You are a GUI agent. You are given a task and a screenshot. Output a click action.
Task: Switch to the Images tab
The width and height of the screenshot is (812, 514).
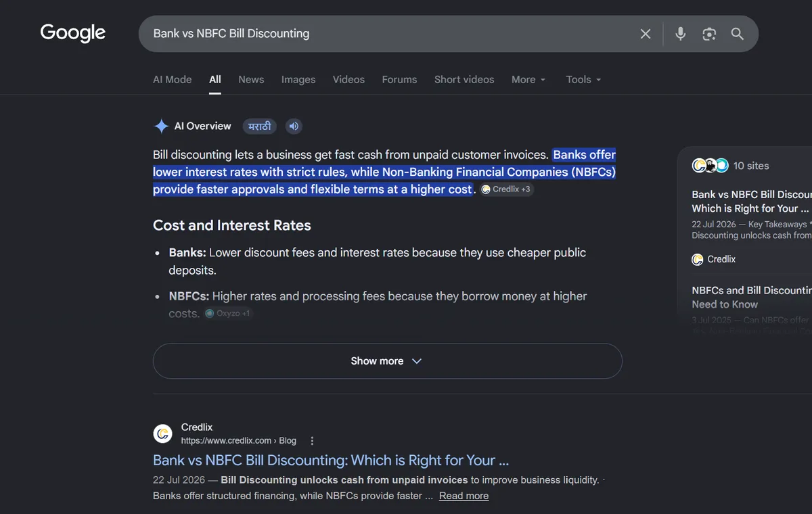pyautogui.click(x=298, y=79)
